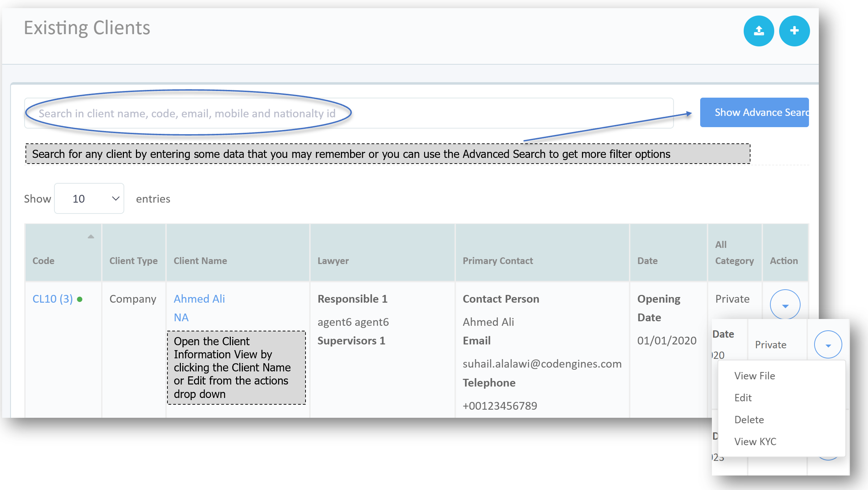The width and height of the screenshot is (868, 490).
Task: Sort the Code column with the arrow
Action: [91, 237]
